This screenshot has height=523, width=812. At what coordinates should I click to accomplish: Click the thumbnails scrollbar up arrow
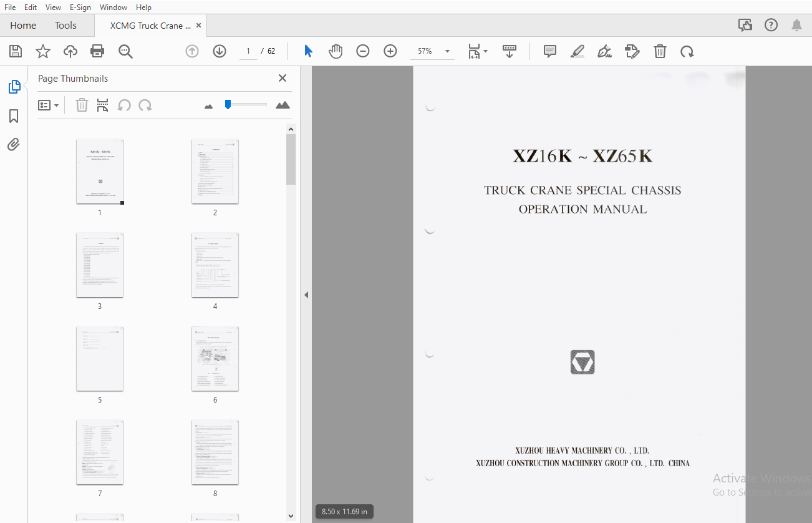tap(291, 129)
